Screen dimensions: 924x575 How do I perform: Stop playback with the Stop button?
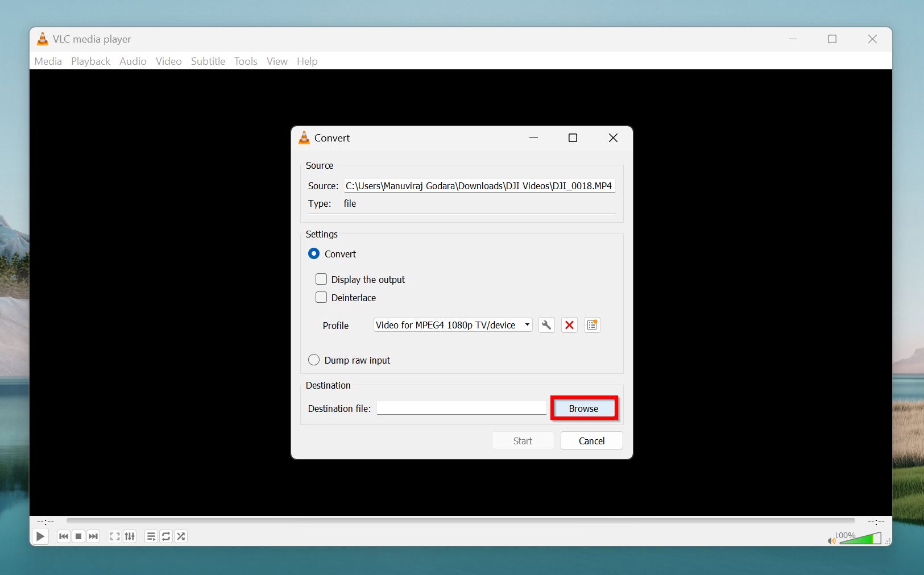coord(78,536)
